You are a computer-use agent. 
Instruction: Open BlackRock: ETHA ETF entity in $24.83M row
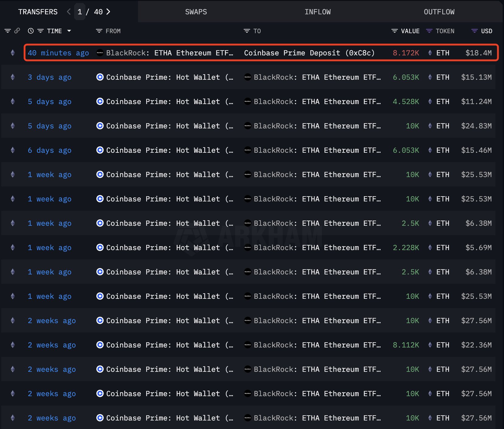click(x=317, y=126)
